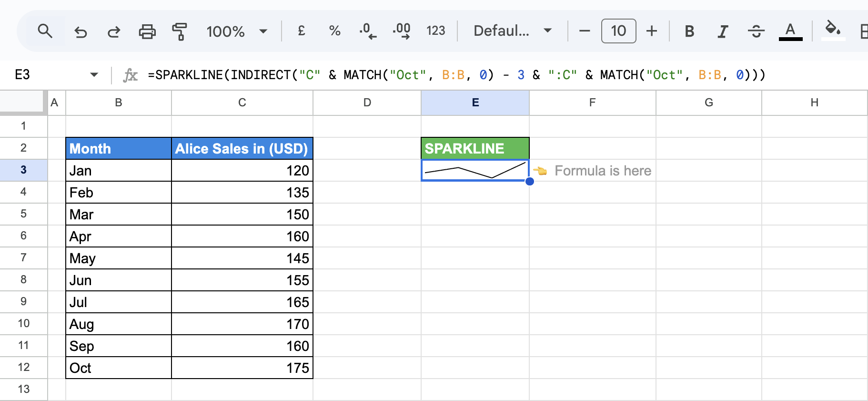Viewport: 868px width, 401px height.
Task: Open the Default font dropdown
Action: click(x=513, y=31)
